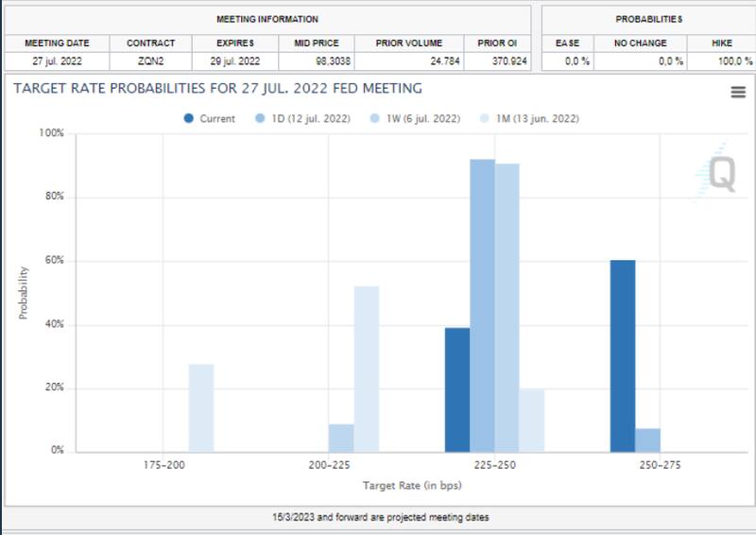This screenshot has width=756, height=535.
Task: Click the 1M bar at 175-200
Action: tap(201, 407)
